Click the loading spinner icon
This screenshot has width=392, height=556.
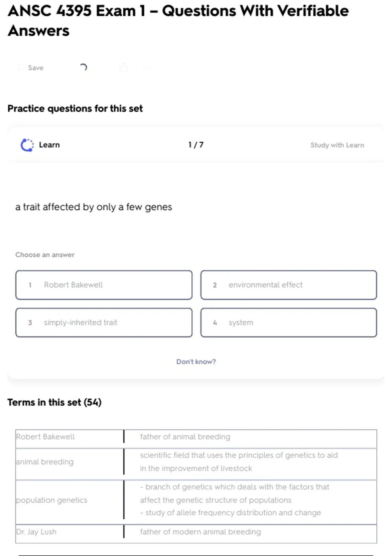coord(83,67)
